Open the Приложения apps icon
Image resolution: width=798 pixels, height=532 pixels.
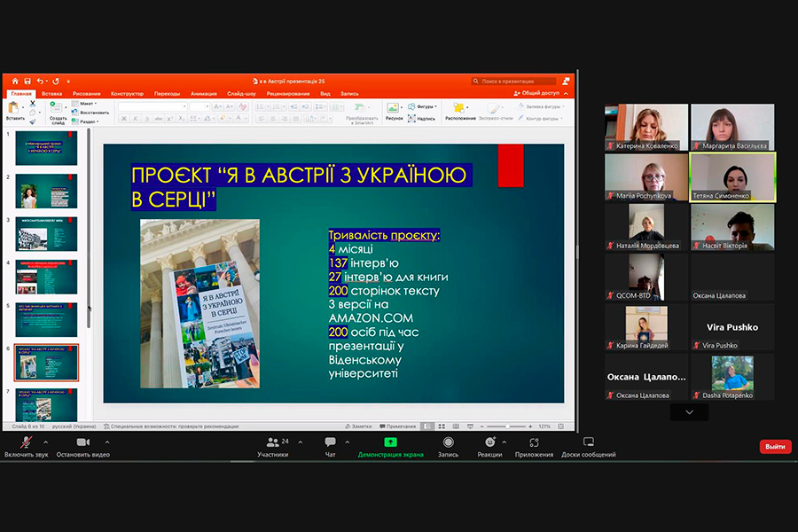pyautogui.click(x=534, y=442)
